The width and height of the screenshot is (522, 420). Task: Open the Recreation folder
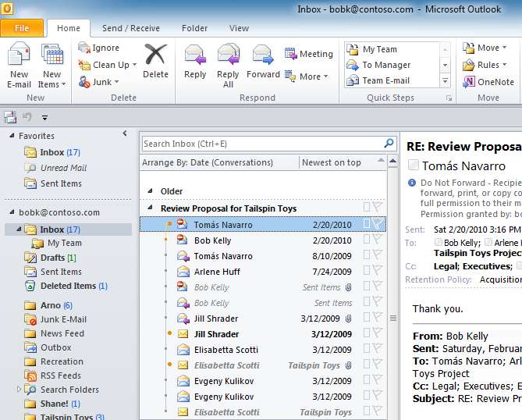54,361
